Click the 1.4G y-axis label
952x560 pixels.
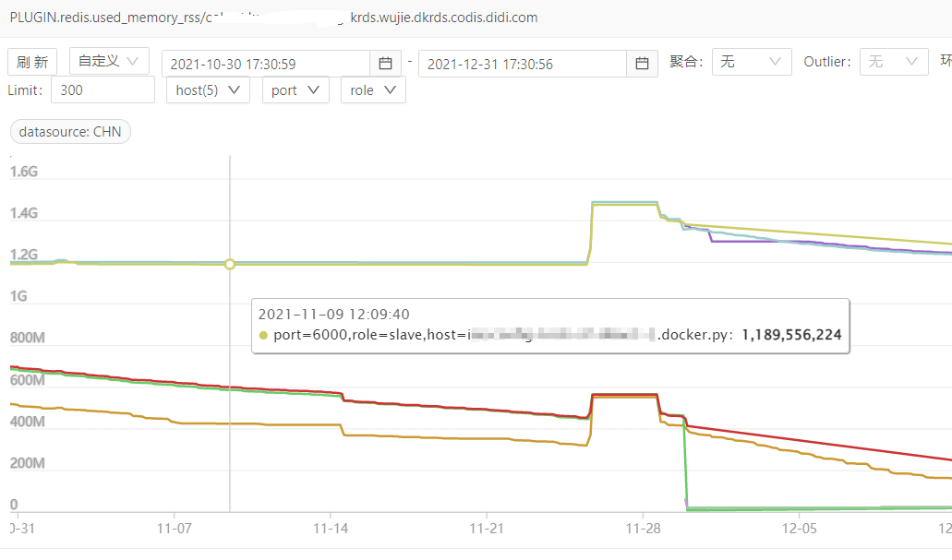click(x=24, y=213)
